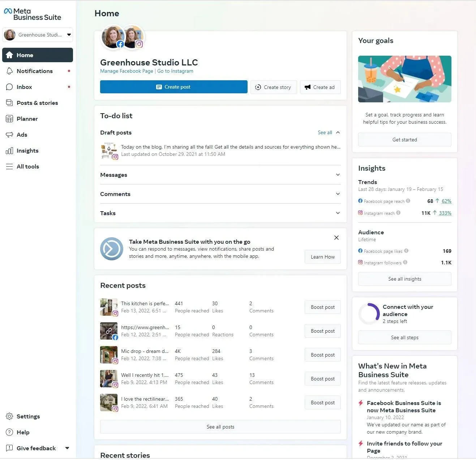The width and height of the screenshot is (476, 460).
Task: Open the Go to Instagram link
Action: (x=175, y=71)
